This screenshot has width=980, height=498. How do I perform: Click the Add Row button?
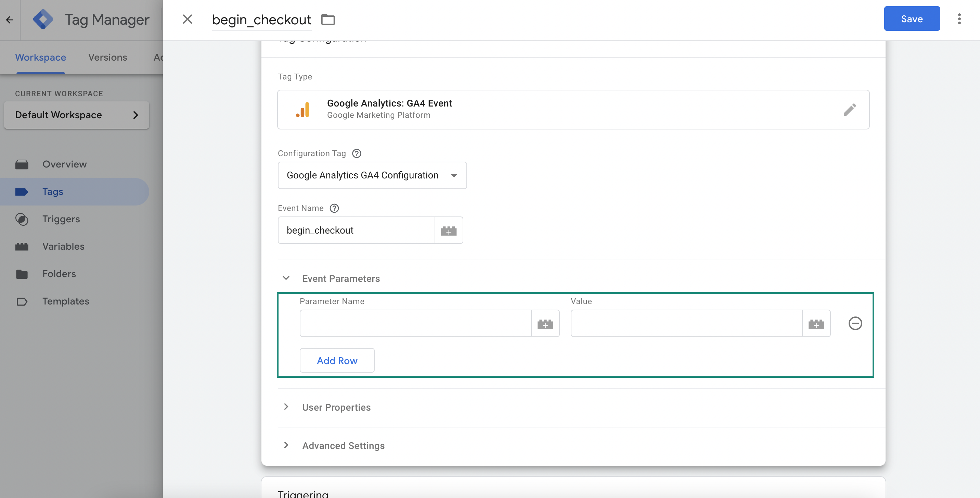(x=337, y=360)
